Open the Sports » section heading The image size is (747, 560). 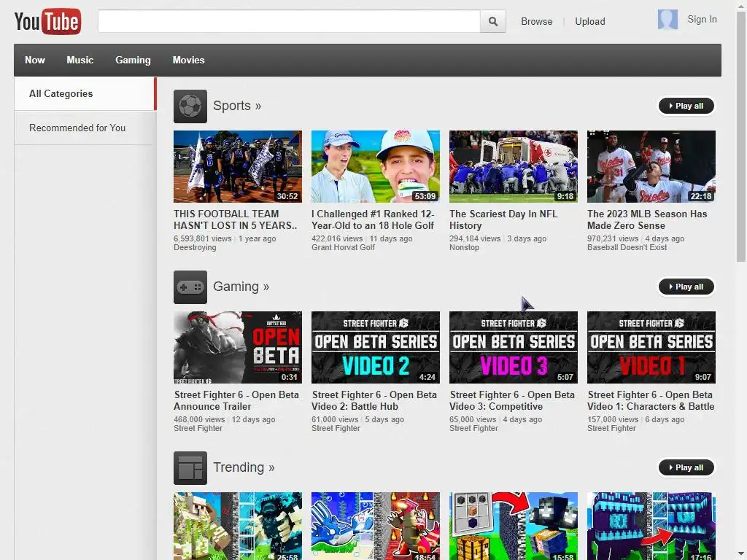click(x=237, y=106)
